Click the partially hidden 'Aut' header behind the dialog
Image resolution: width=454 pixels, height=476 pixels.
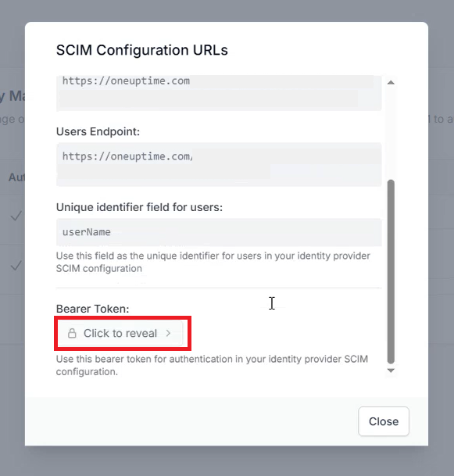pyautogui.click(x=16, y=177)
